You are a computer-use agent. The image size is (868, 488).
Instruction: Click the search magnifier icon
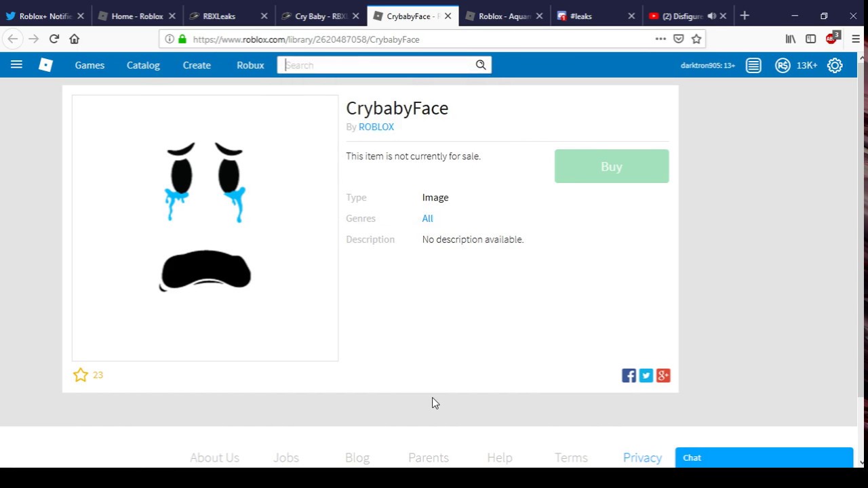point(481,65)
